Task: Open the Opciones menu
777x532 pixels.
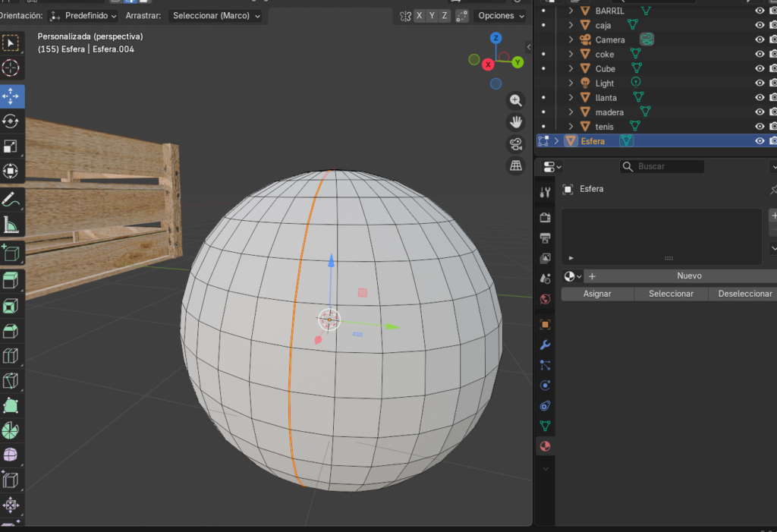Action: pyautogui.click(x=501, y=16)
